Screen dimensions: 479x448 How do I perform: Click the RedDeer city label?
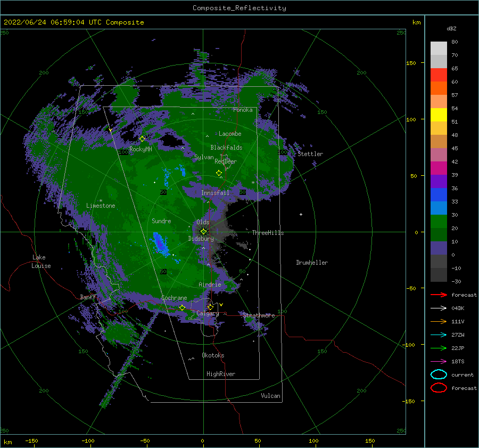(226, 161)
